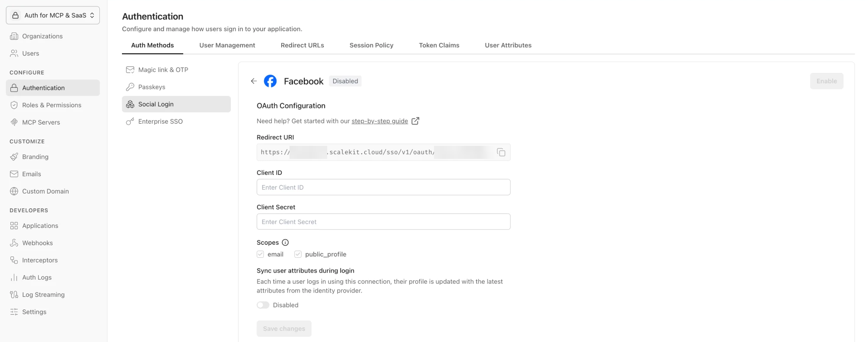The image size is (868, 342).
Task: Click the Custom Domain globe icon
Action: [14, 191]
